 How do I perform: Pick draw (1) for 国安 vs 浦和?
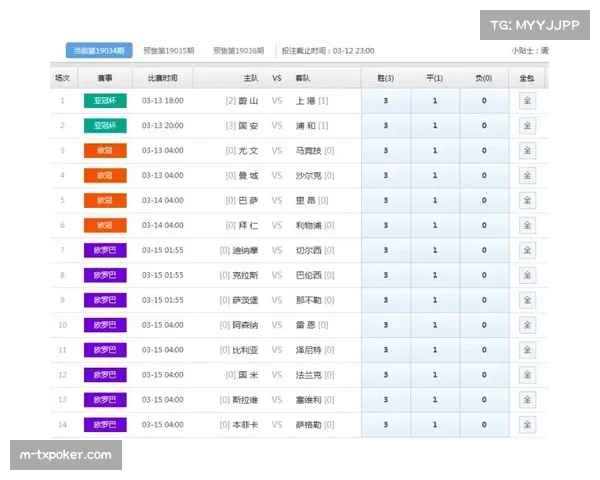(435, 125)
